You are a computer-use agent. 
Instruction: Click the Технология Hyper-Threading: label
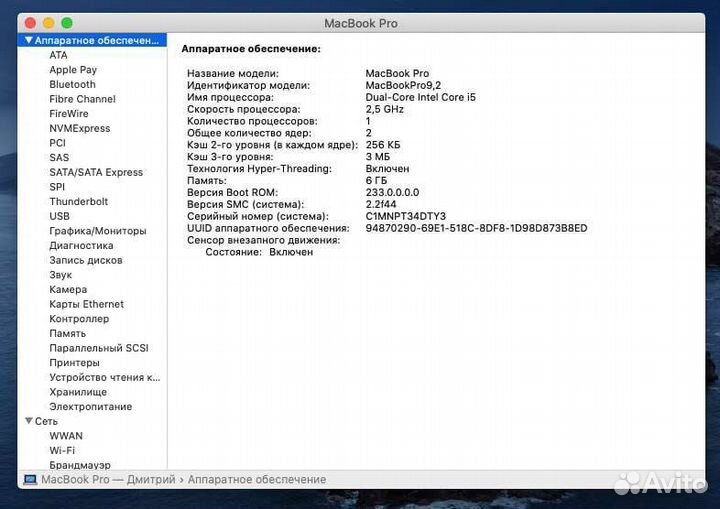(259, 169)
